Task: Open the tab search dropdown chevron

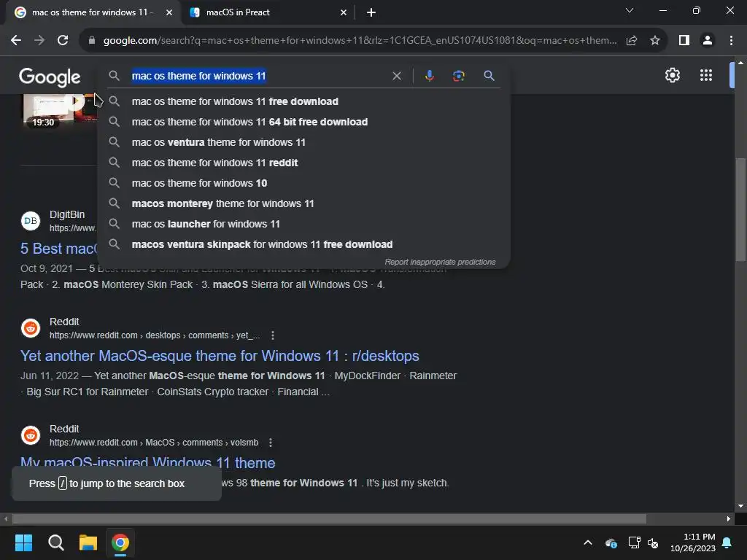Action: coord(630,10)
